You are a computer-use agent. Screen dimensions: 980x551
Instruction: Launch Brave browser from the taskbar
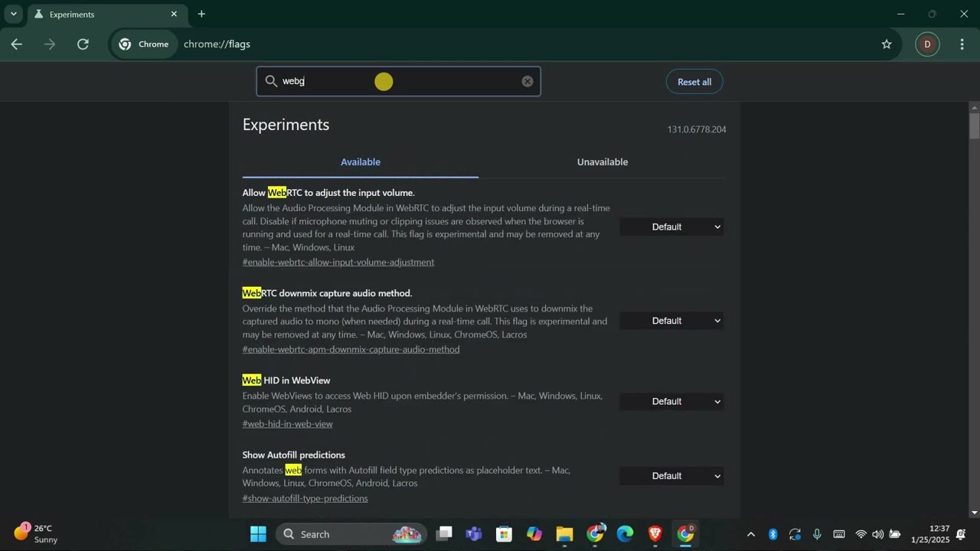(x=655, y=534)
